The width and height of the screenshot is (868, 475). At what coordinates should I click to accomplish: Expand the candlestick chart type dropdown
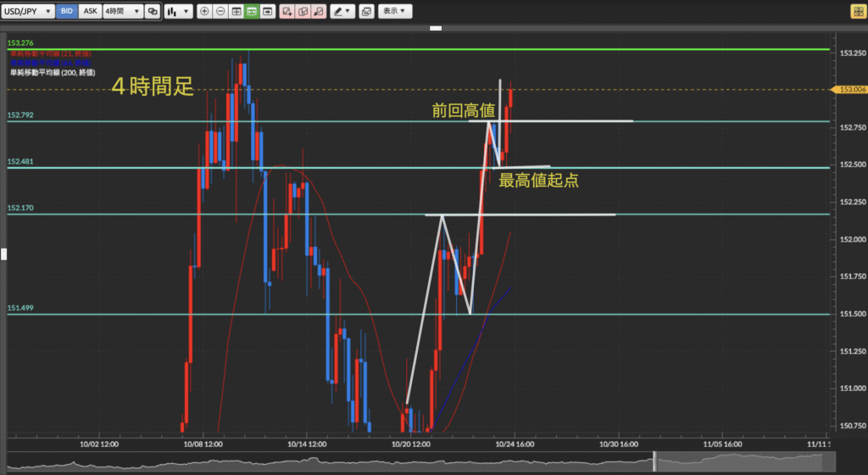click(177, 12)
